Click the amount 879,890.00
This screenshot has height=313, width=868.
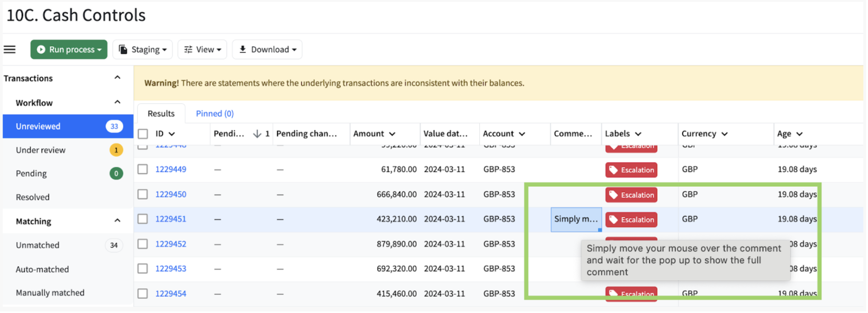(x=396, y=243)
